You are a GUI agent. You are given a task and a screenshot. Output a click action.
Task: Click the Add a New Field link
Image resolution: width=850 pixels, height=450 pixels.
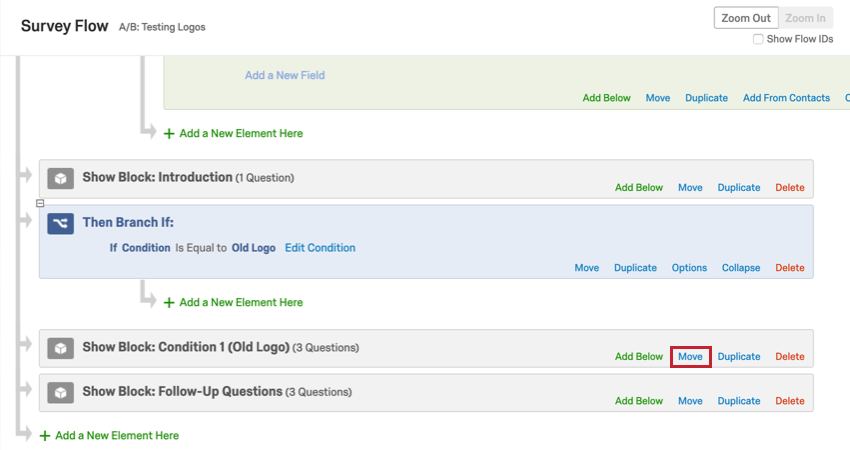(285, 75)
